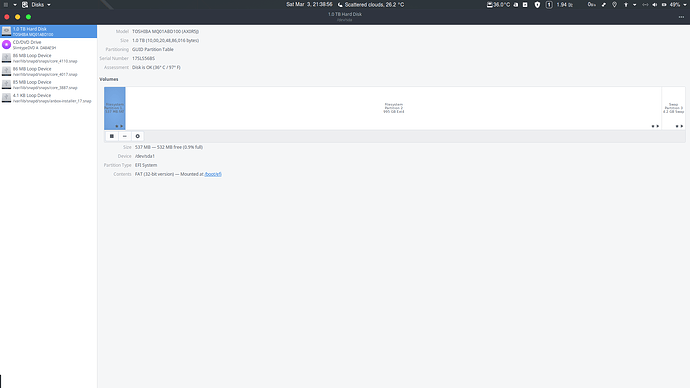Screen dimensions: 690x388
Task: Click the location pin icon in tray
Action: point(614,5)
